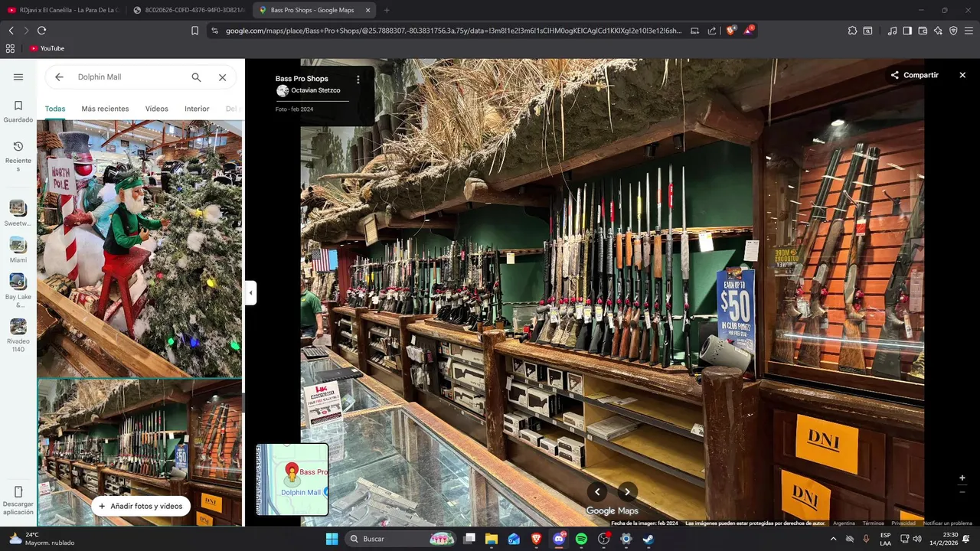Clear the Dolphin Mall search text
The image size is (980, 551).
click(x=222, y=77)
